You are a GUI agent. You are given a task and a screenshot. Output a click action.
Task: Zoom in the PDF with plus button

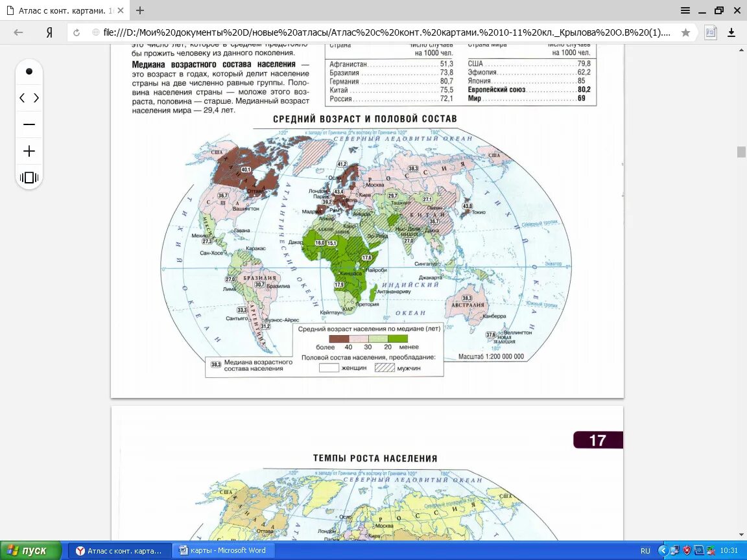point(29,152)
